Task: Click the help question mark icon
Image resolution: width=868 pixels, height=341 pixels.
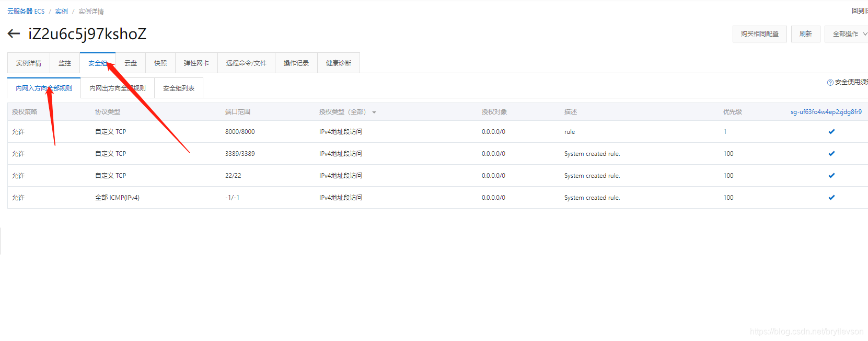Action: 830,82
